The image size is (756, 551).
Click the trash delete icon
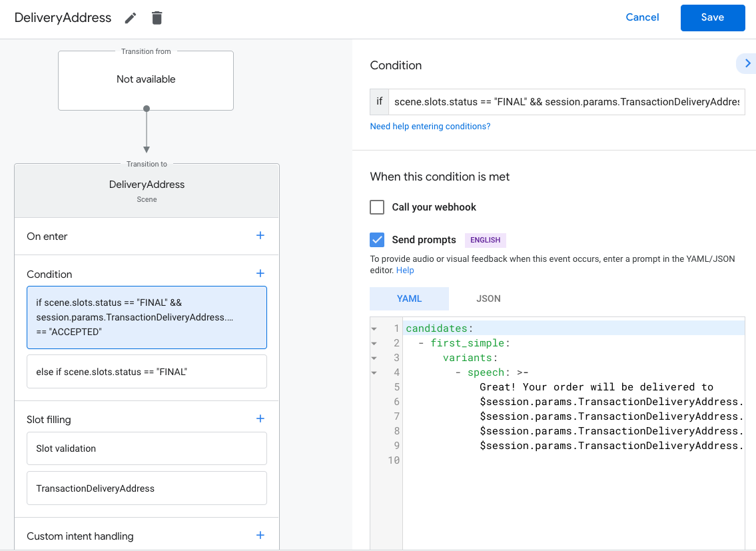click(157, 18)
